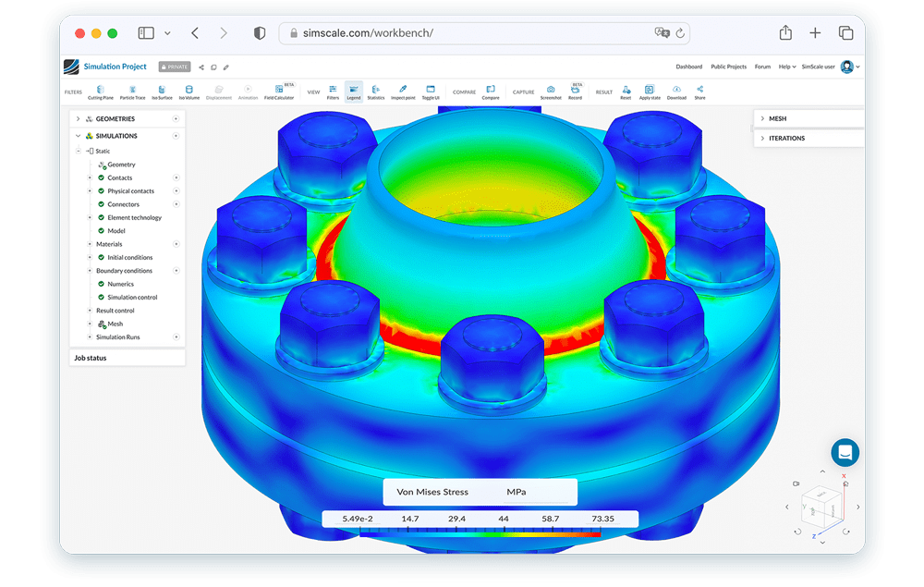The height and width of the screenshot is (587, 924).
Task: Open the Field Calculator
Action: (279, 91)
